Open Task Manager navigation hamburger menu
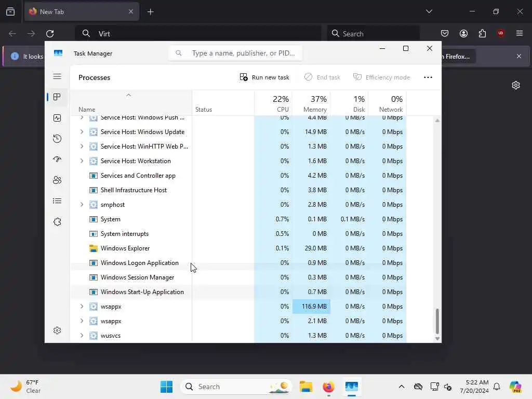The image size is (532, 399). [x=57, y=76]
